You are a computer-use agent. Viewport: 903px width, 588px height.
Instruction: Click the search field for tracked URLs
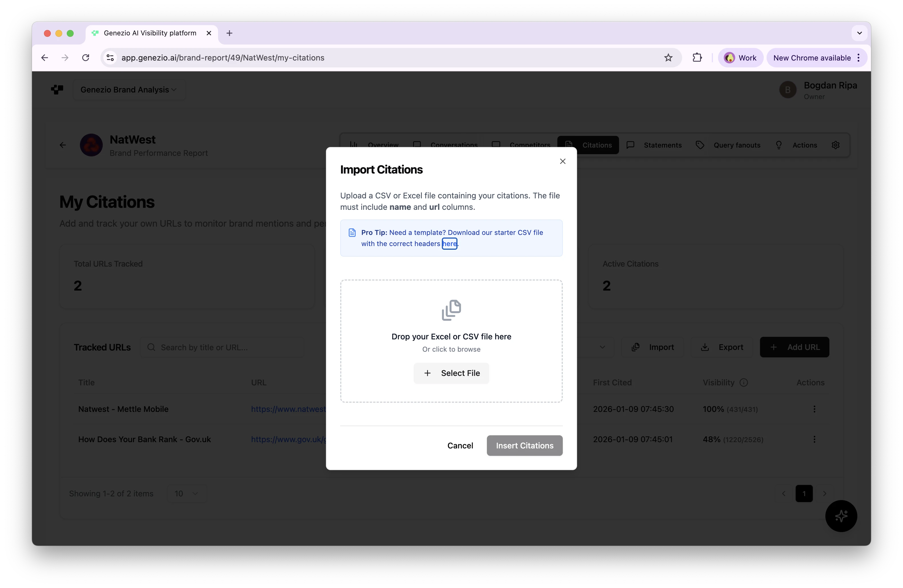[221, 347]
